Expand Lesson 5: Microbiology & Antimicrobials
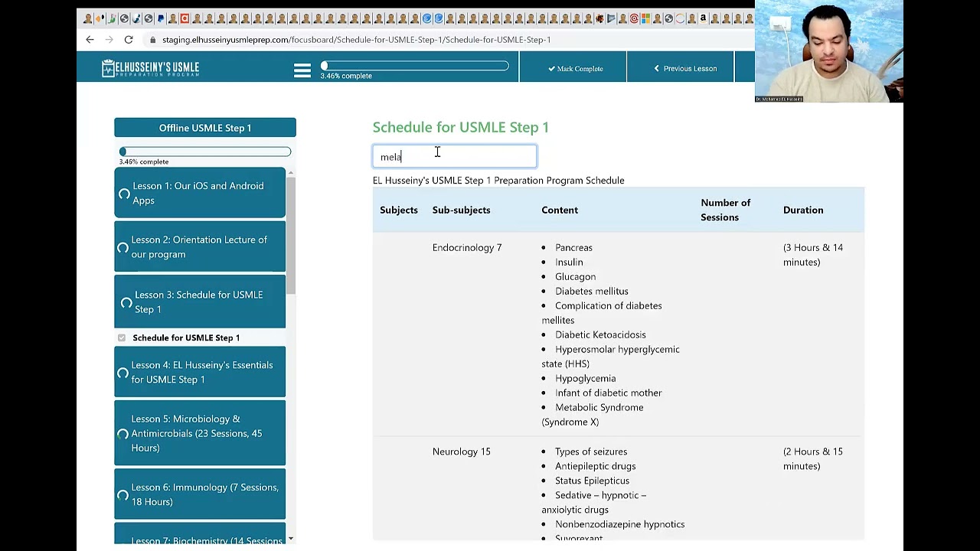The height and width of the screenshot is (551, 980). point(200,433)
